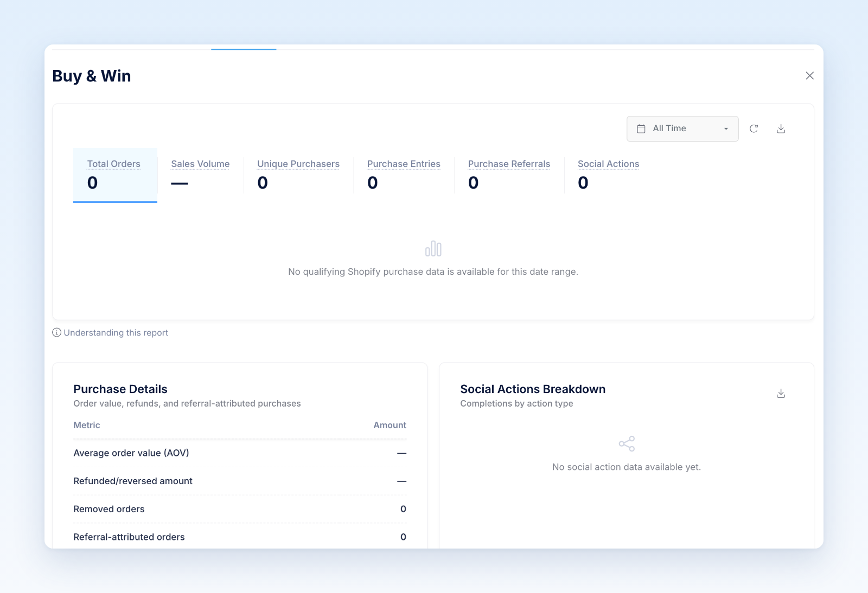Click the info icon beside Understanding this report
Viewport: 868px width, 593px height.
point(56,332)
